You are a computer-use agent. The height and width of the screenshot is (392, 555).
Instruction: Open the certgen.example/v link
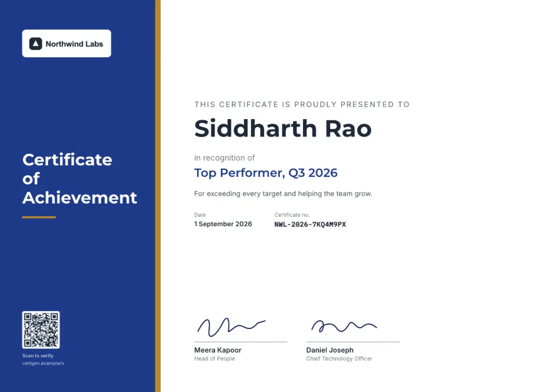pos(43,363)
